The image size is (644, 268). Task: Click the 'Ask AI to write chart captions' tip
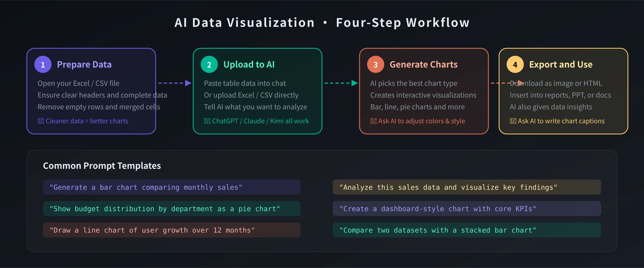(561, 121)
